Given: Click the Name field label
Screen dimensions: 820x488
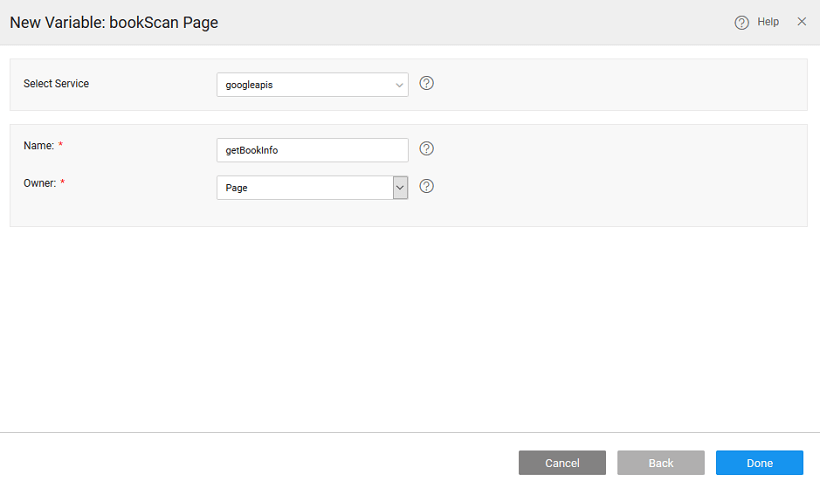Looking at the screenshot, I should [38, 146].
